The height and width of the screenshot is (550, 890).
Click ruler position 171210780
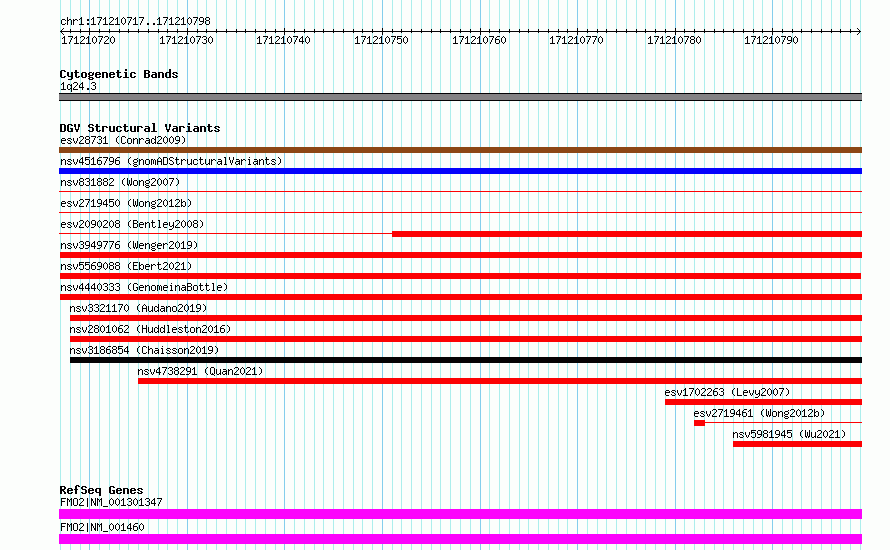(x=674, y=40)
